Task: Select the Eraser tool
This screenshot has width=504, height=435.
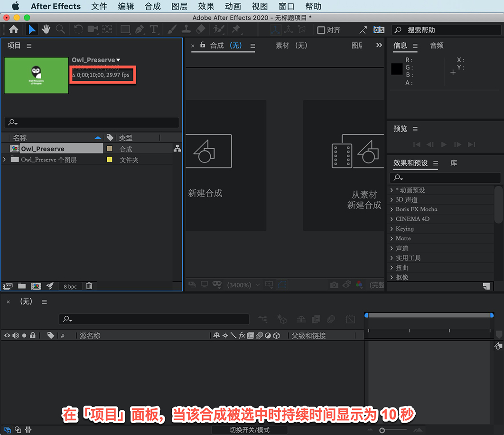Action: tap(200, 29)
